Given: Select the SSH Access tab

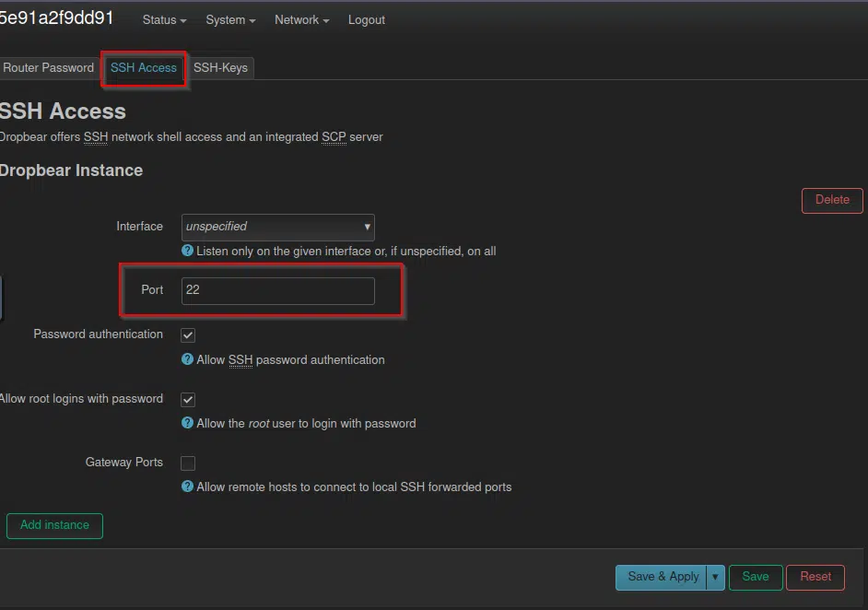Looking at the screenshot, I should [x=144, y=67].
